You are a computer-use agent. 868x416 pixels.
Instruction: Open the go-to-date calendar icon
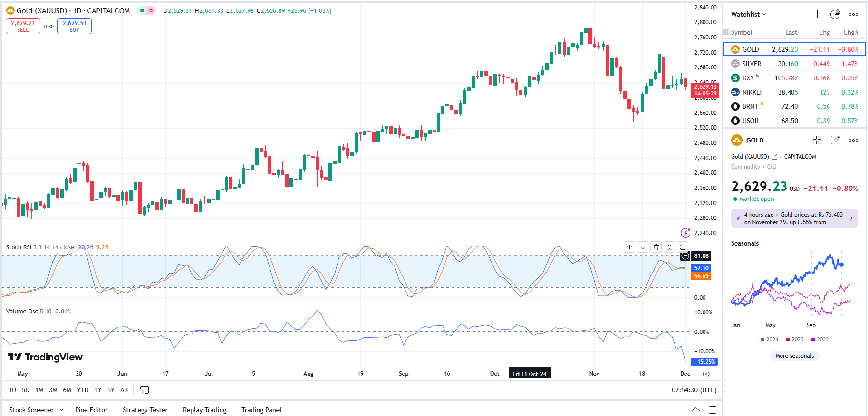(x=145, y=390)
